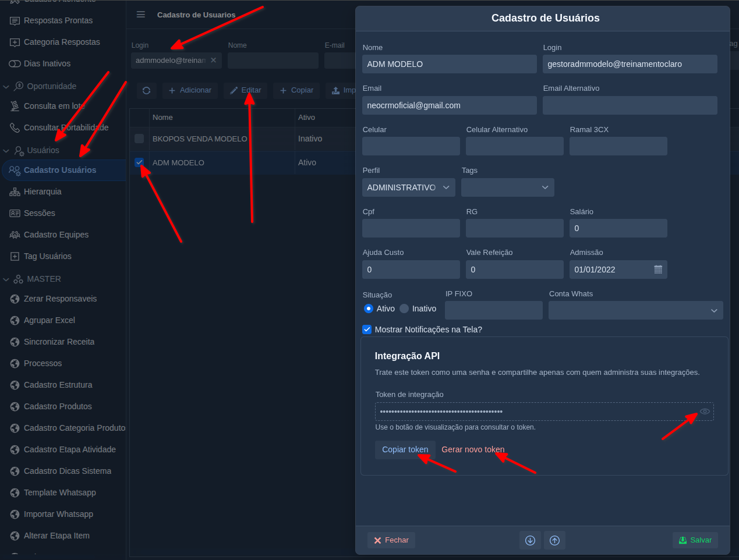Screen dimensions: 739x560
Task: Collapse the MASTER sidebar group
Action: 6,279
